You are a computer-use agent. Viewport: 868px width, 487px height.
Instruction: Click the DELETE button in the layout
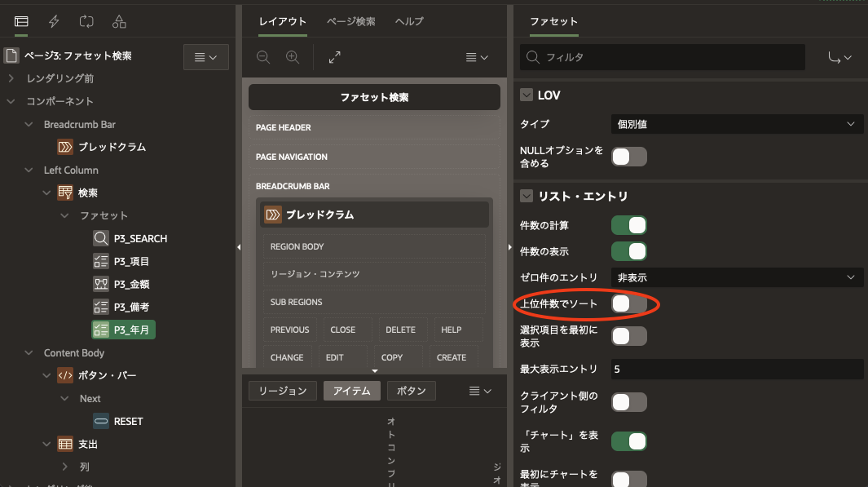[x=401, y=330]
